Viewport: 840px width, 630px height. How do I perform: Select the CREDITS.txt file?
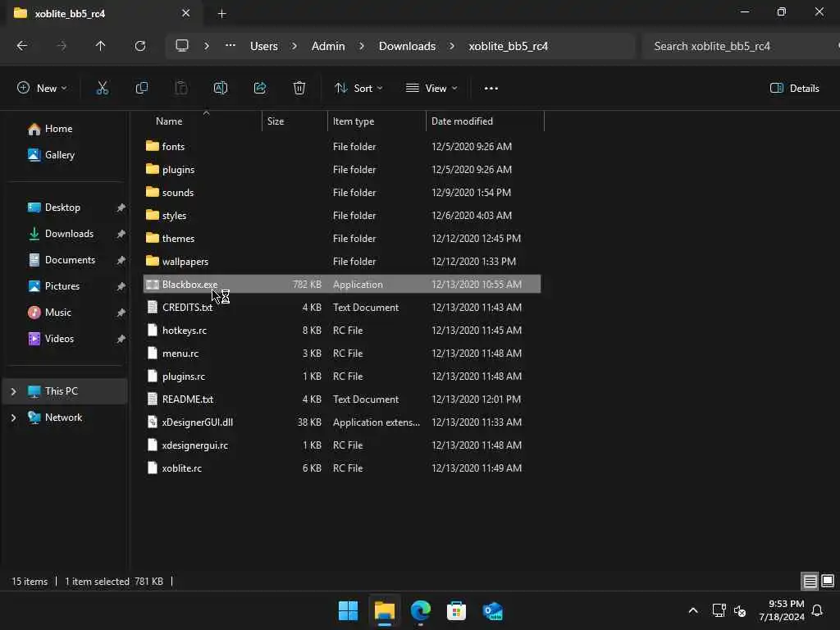click(342, 308)
